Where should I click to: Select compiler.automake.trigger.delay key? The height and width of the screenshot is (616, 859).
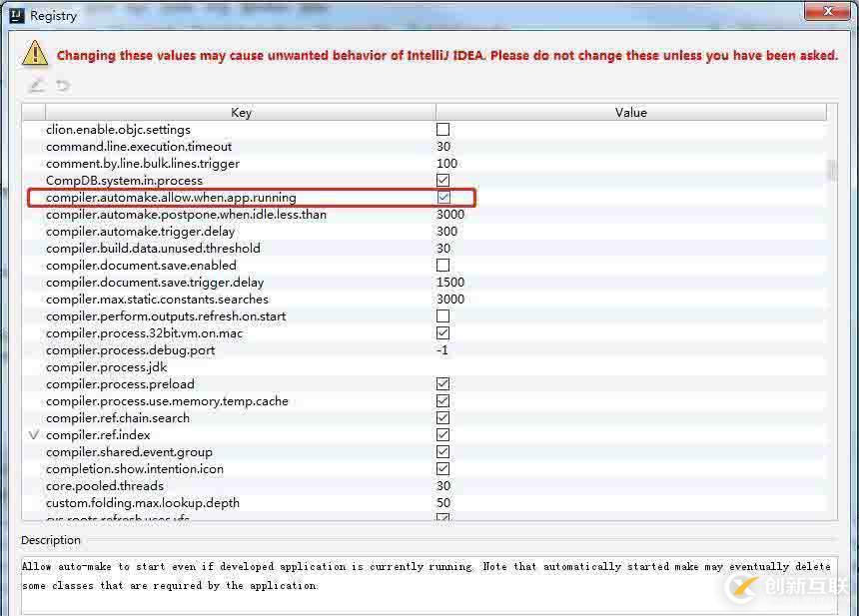140,231
